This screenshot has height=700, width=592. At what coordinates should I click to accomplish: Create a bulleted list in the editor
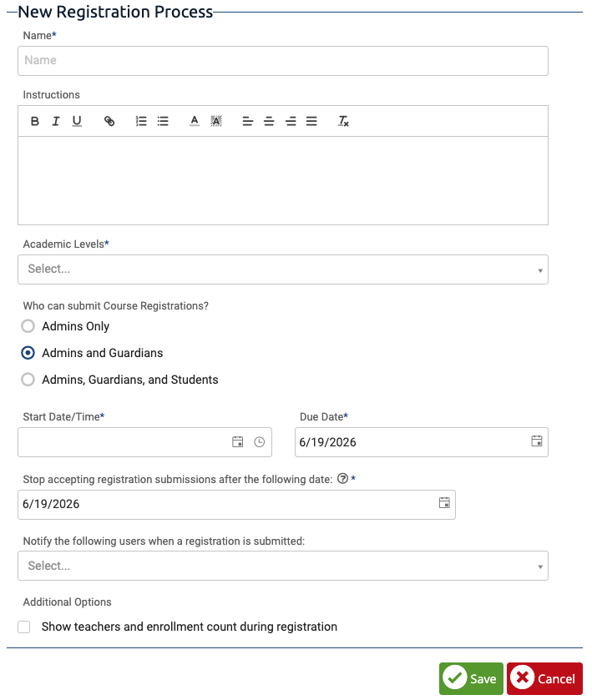coord(162,121)
